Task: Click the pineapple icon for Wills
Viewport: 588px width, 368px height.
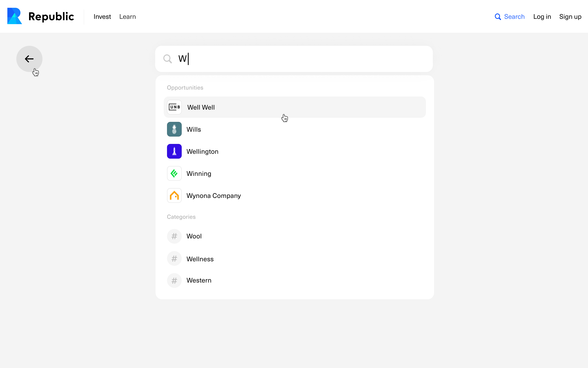Action: [174, 129]
